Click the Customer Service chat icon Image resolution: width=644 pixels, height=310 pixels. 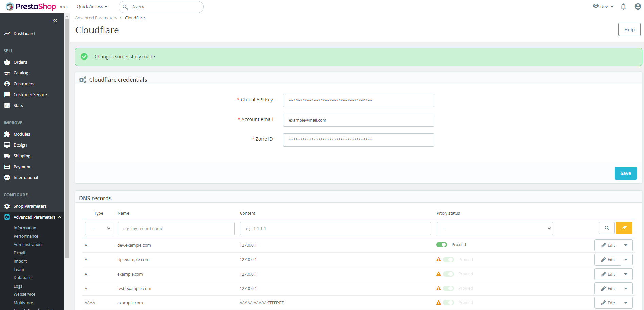[x=7, y=95]
